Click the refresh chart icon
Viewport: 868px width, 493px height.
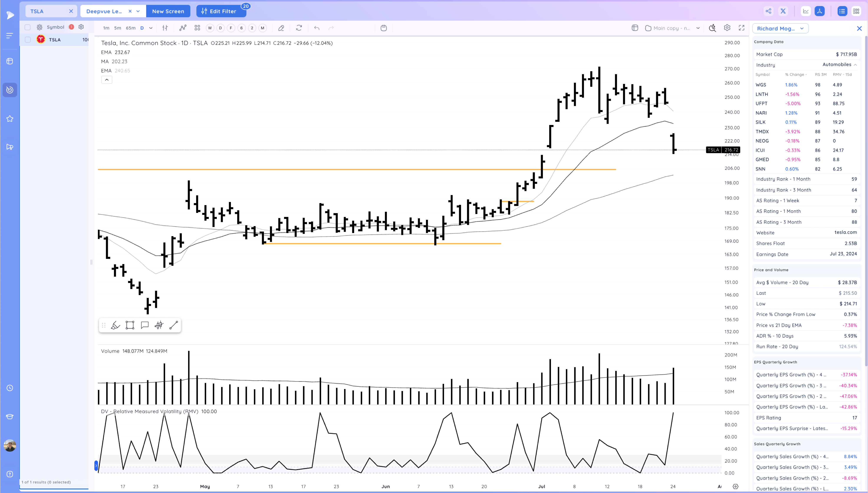tap(299, 28)
